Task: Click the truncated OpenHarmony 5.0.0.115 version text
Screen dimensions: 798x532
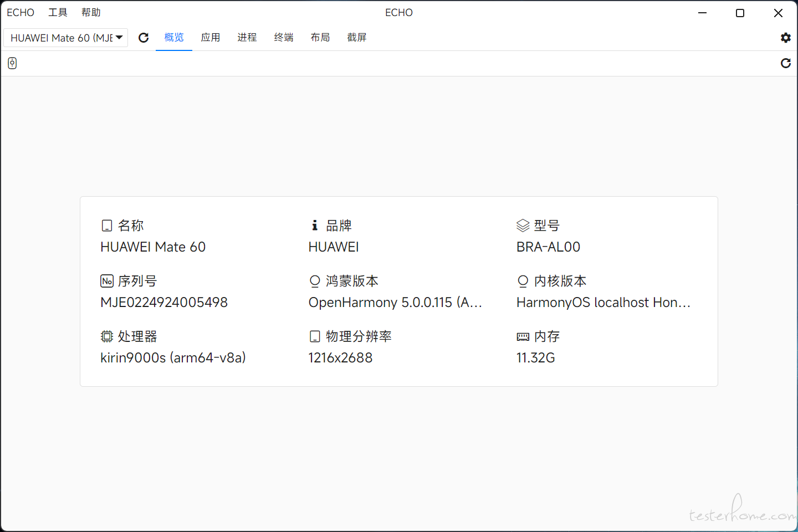Action: pos(395,303)
